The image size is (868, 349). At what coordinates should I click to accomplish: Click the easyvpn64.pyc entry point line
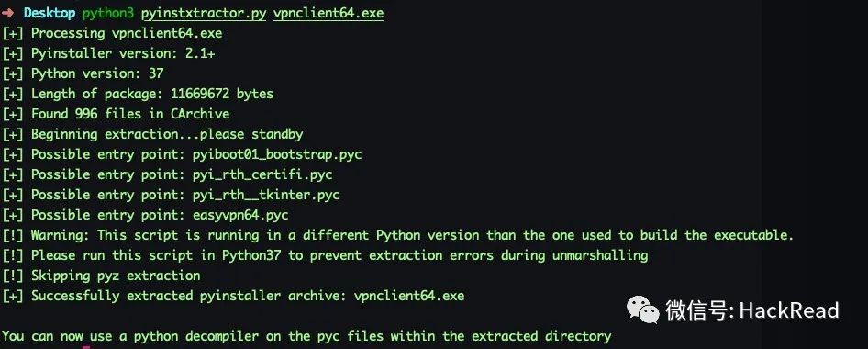(x=146, y=215)
